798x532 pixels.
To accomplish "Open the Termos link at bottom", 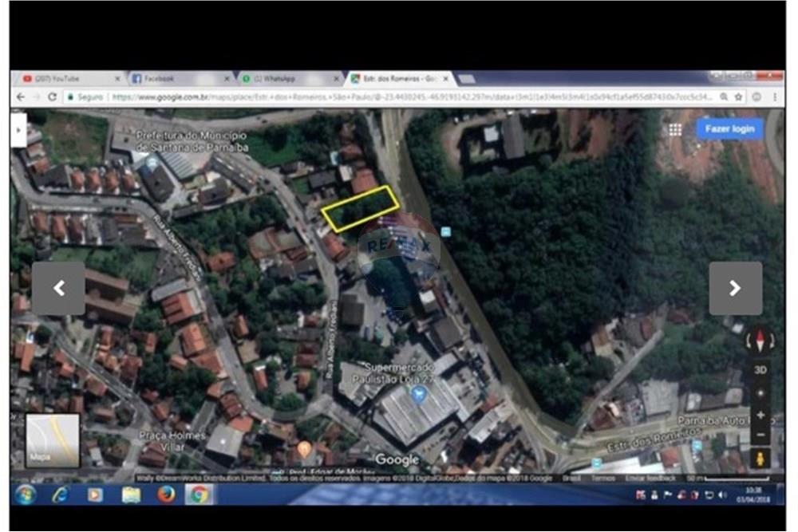I will coord(603,478).
